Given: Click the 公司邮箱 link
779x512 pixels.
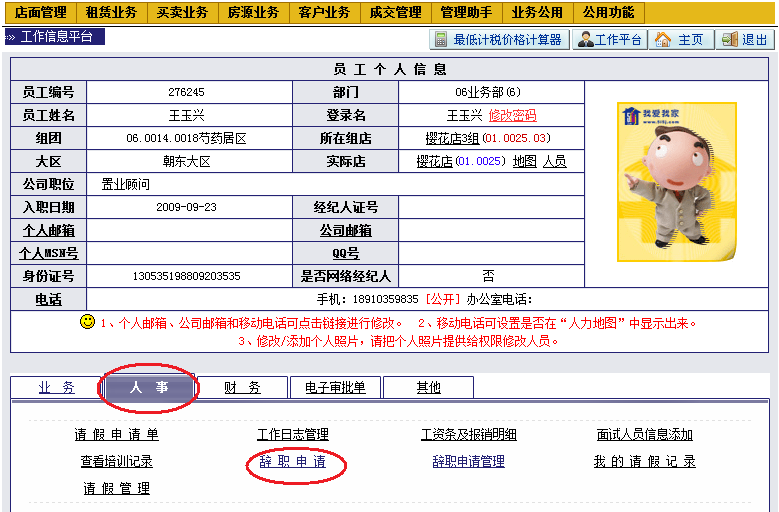Looking at the screenshot, I should pos(346,230).
